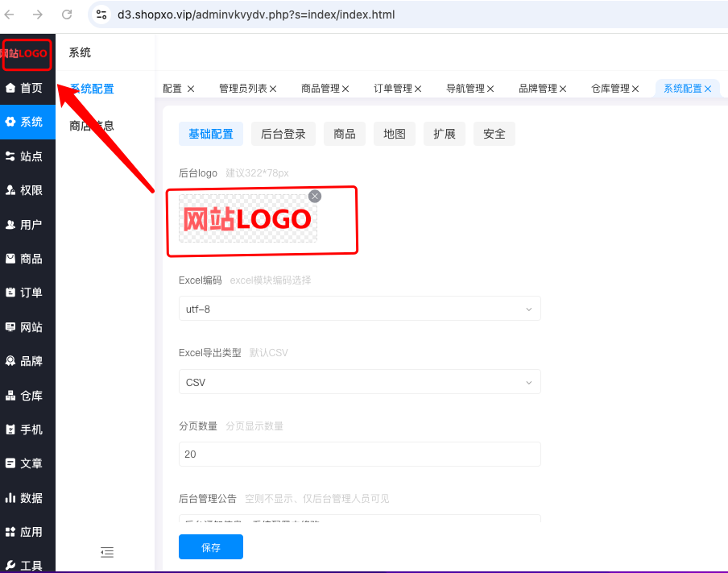Select the 地图 settings tab
Image resolution: width=728 pixels, height=573 pixels.
pos(395,134)
